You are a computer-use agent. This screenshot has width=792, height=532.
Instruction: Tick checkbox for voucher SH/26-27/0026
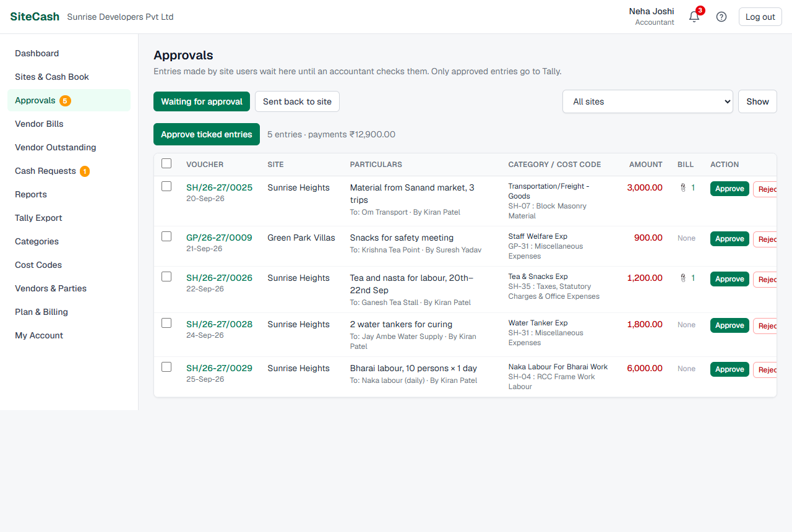pyautogui.click(x=166, y=277)
